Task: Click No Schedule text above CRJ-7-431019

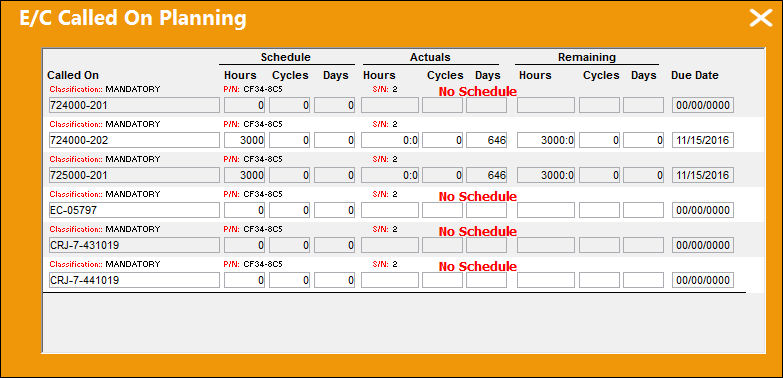Action: tap(477, 231)
